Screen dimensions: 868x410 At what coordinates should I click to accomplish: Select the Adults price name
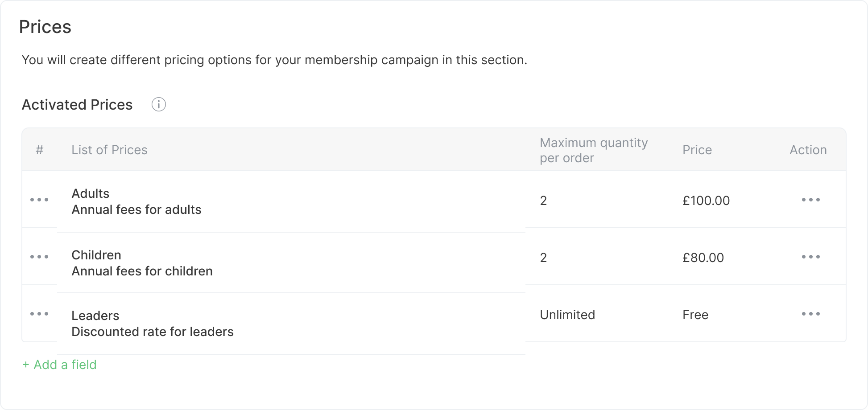pos(91,193)
